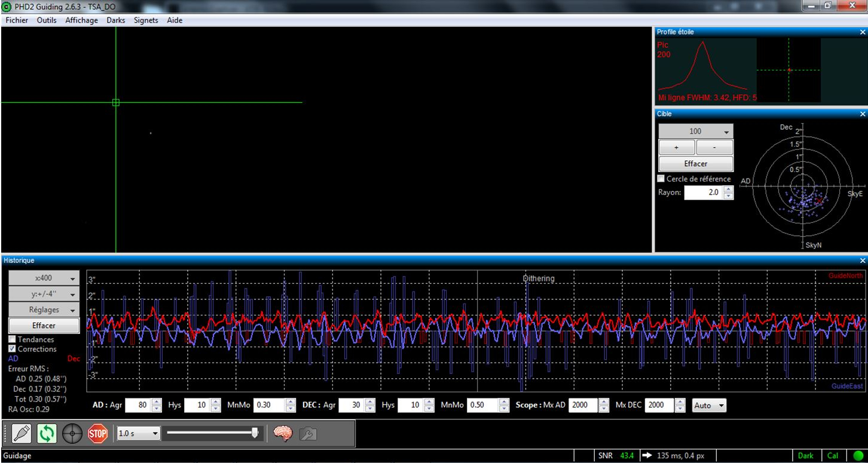
Task: Open the 100 points dropdown in Cible
Action: click(696, 131)
